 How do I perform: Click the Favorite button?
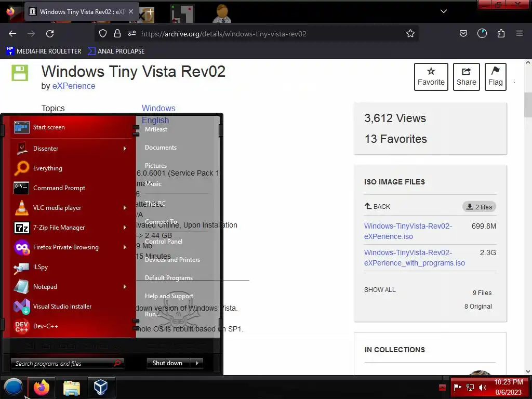(x=431, y=77)
